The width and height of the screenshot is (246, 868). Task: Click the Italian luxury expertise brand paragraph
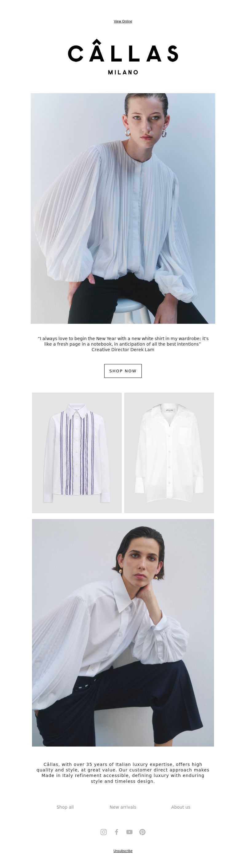(123, 773)
